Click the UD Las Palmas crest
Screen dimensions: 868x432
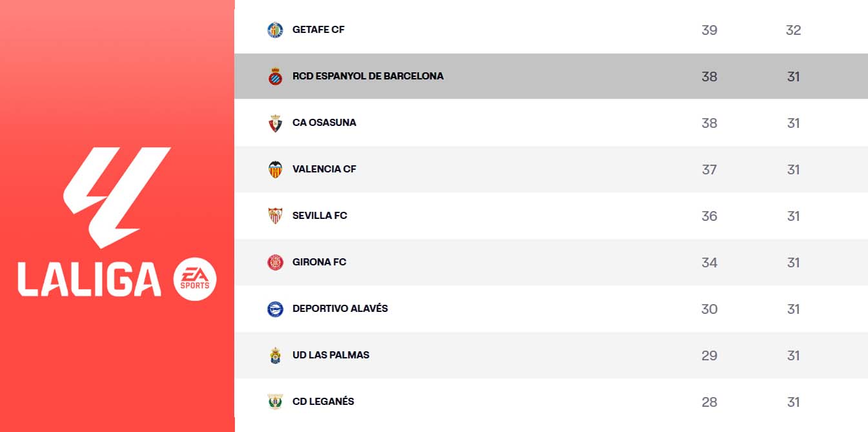(275, 355)
